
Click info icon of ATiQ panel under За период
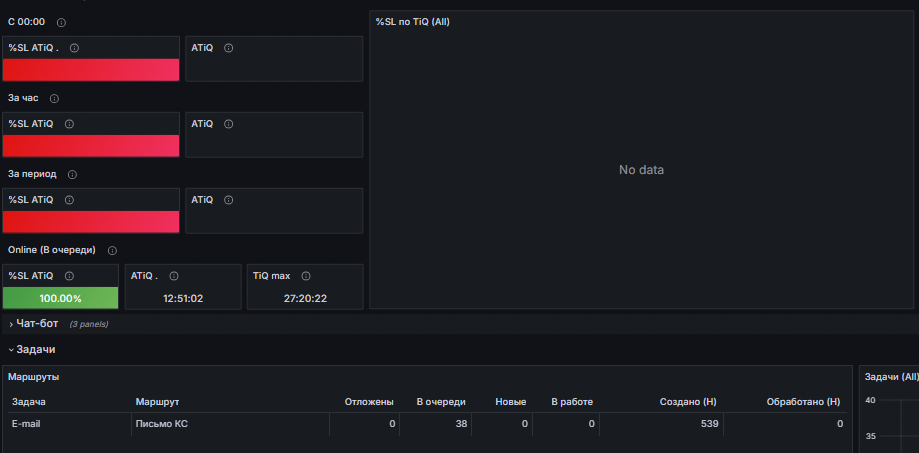(229, 200)
